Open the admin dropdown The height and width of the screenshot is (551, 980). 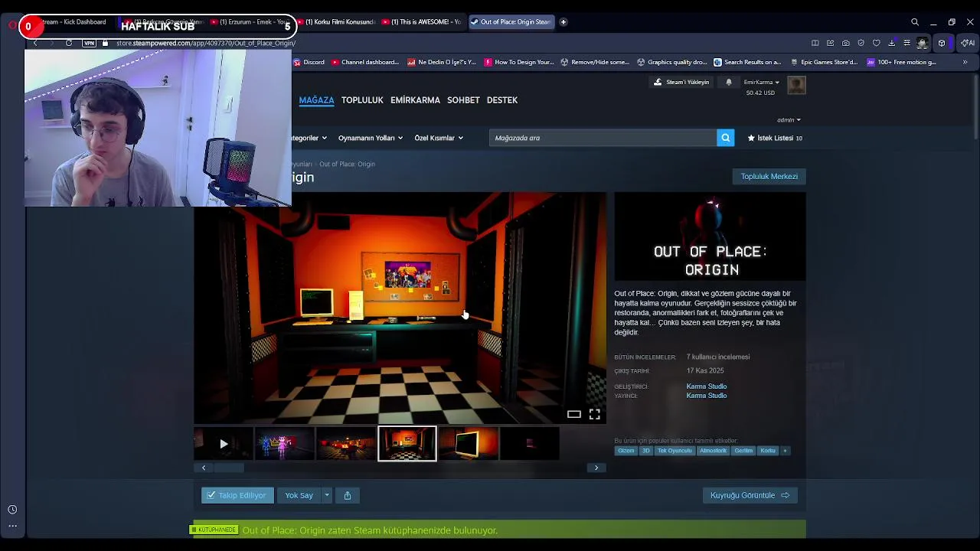(789, 120)
